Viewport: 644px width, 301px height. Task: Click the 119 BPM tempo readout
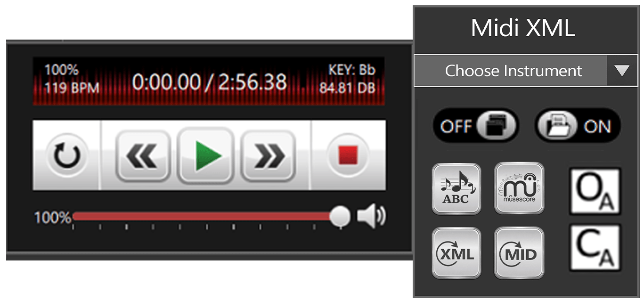click(72, 88)
